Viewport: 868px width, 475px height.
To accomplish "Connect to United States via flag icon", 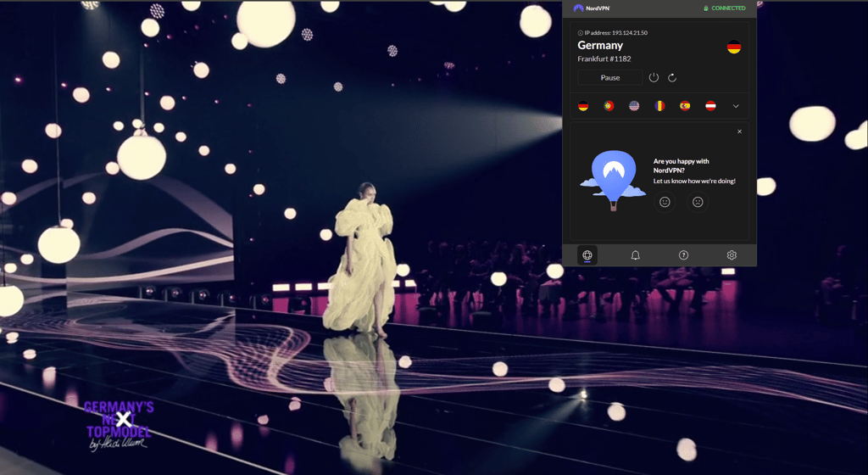I will pos(634,106).
